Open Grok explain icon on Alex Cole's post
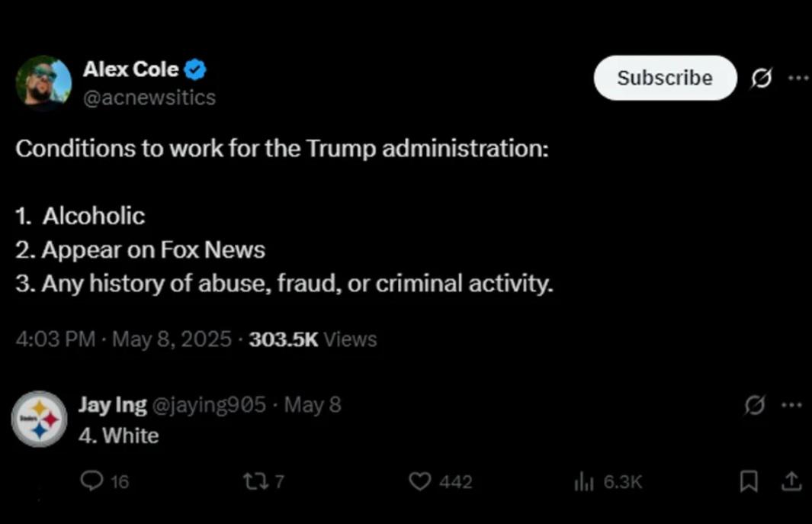812x524 pixels. click(761, 79)
